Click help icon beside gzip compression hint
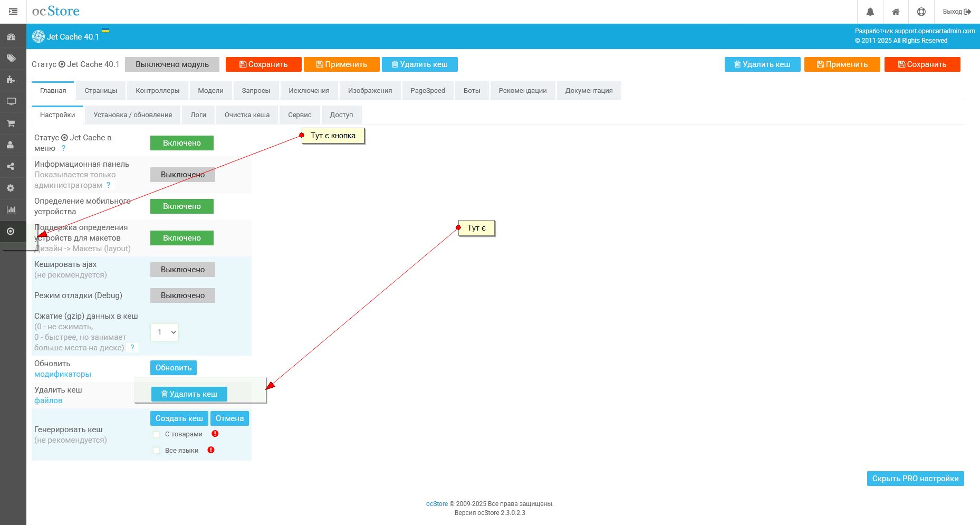 (132, 348)
